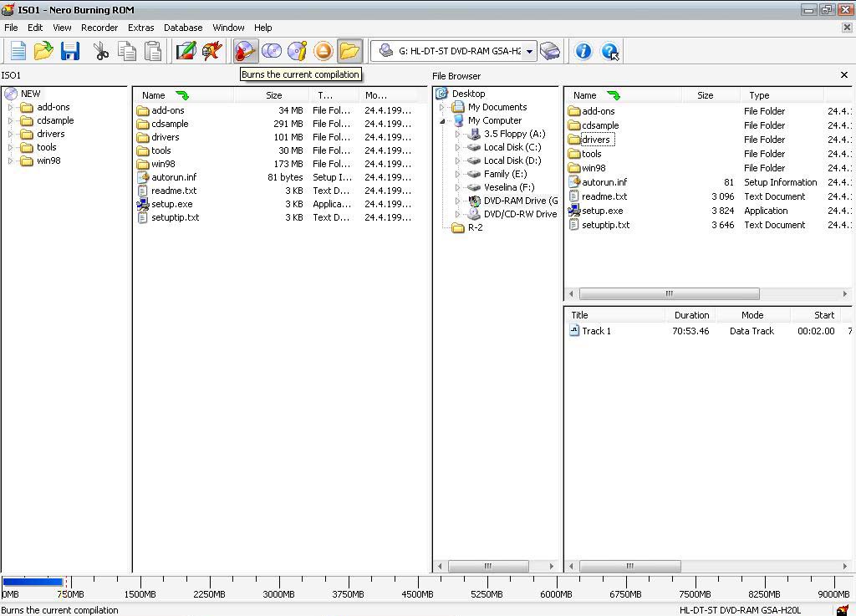Image resolution: width=856 pixels, height=616 pixels.
Task: Click the Disc info icon
Action: pyautogui.click(x=297, y=51)
